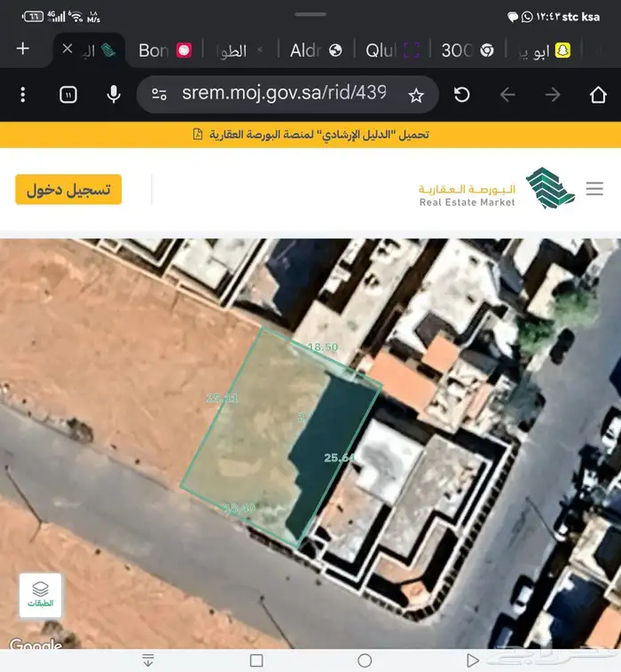The height and width of the screenshot is (672, 621).
Task: Open a new browser tab with plus
Action: point(23,49)
